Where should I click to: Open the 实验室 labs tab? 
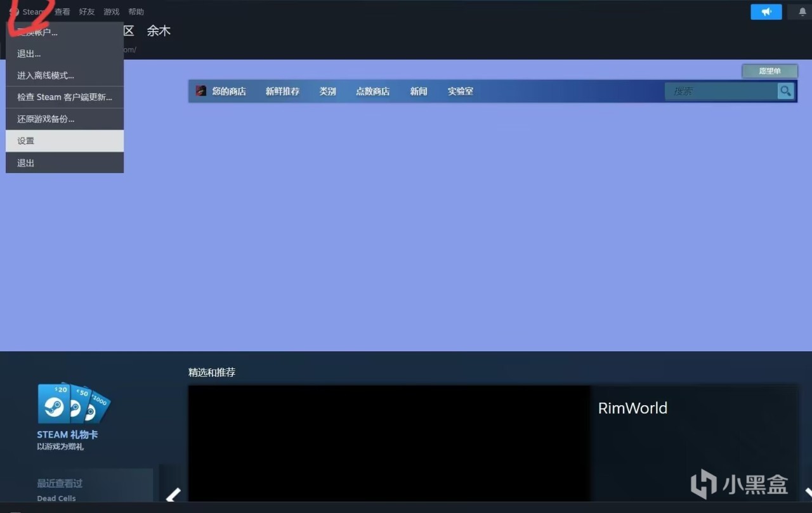click(461, 91)
